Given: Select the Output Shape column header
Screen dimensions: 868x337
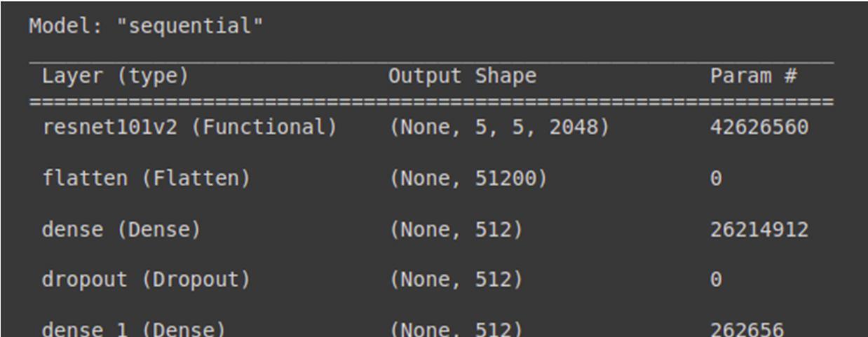Looking at the screenshot, I should pyautogui.click(x=463, y=76).
